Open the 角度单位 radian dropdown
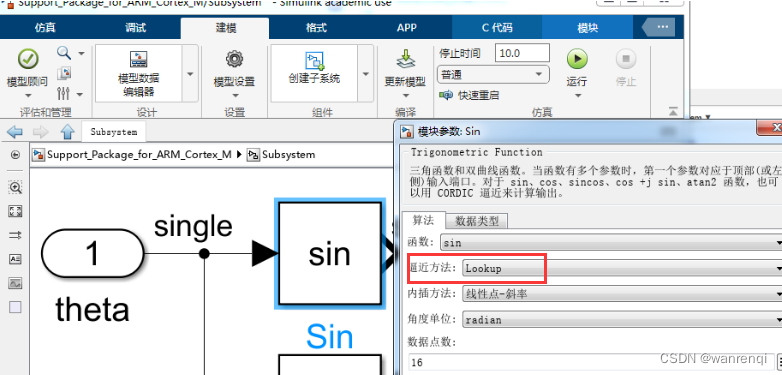782x375 pixels. point(622,320)
